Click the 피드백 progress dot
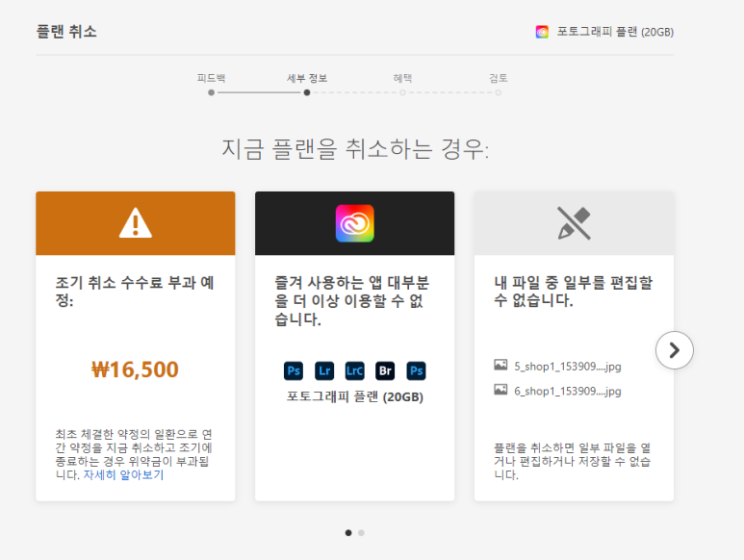This screenshot has height=560, width=744. tap(211, 92)
